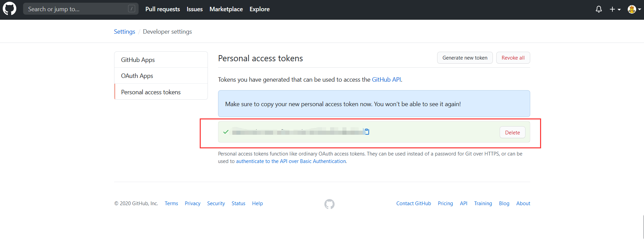Expand the plus create-new dropdown
The image size is (644, 245).
tap(615, 9)
